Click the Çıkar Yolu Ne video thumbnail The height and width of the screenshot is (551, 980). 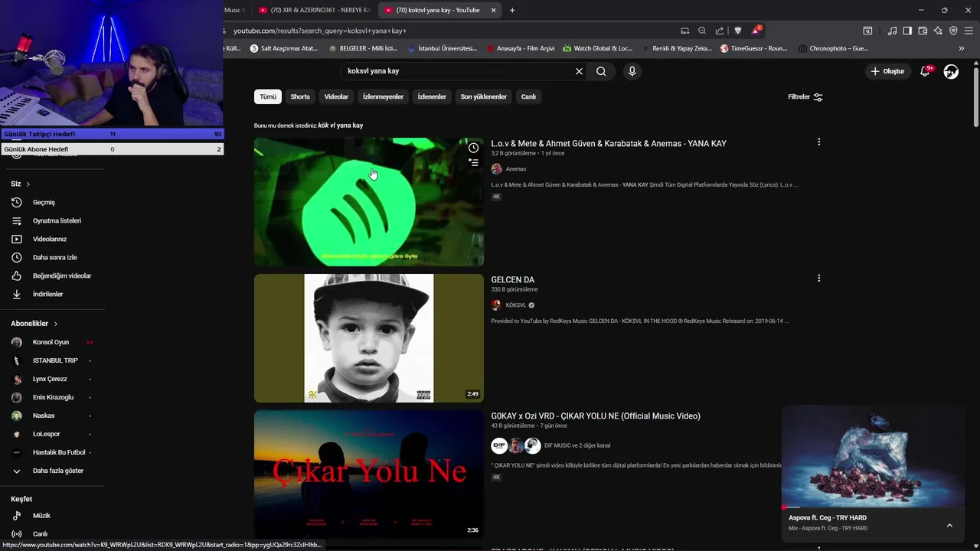click(x=369, y=473)
